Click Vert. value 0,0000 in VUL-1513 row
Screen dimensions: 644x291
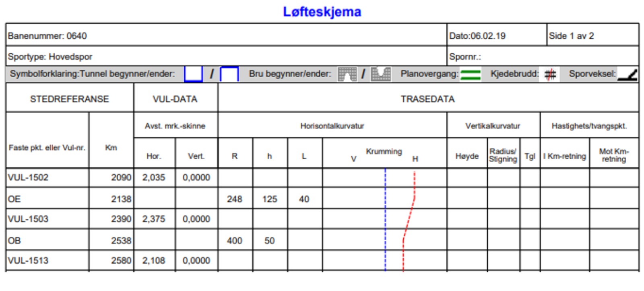tap(196, 260)
